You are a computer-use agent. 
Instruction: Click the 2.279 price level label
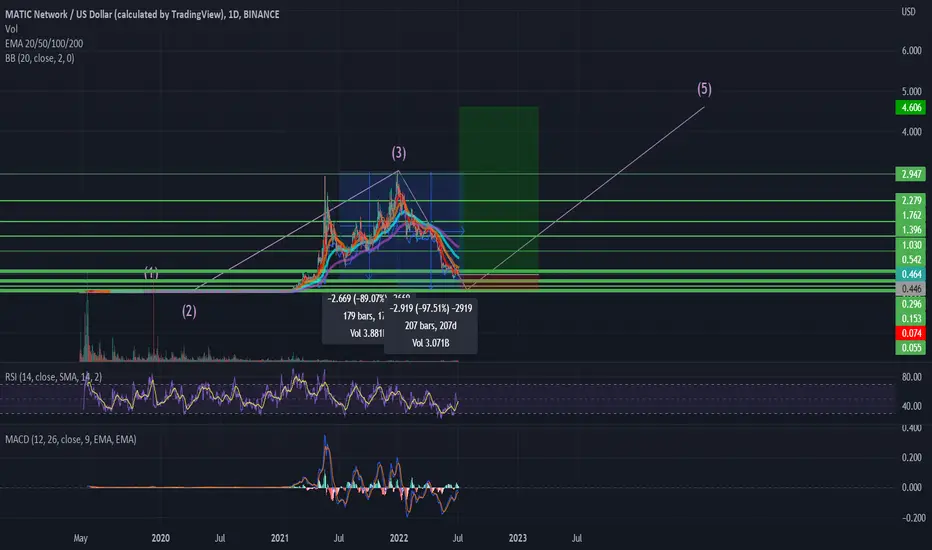(x=911, y=200)
